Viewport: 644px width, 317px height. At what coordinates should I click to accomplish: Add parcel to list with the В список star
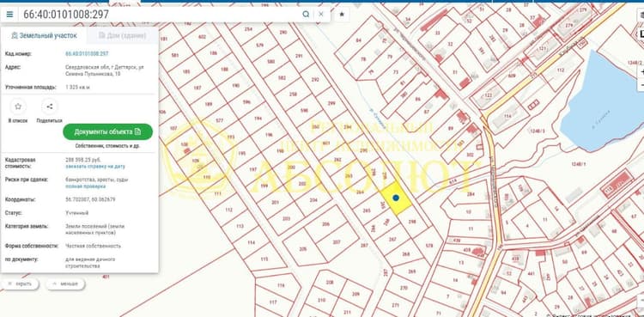click(18, 107)
